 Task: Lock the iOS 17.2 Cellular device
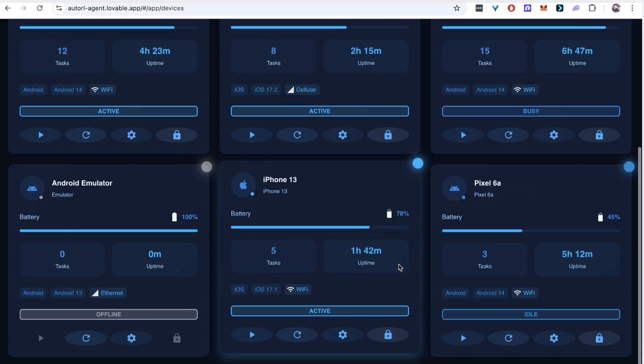[388, 135]
